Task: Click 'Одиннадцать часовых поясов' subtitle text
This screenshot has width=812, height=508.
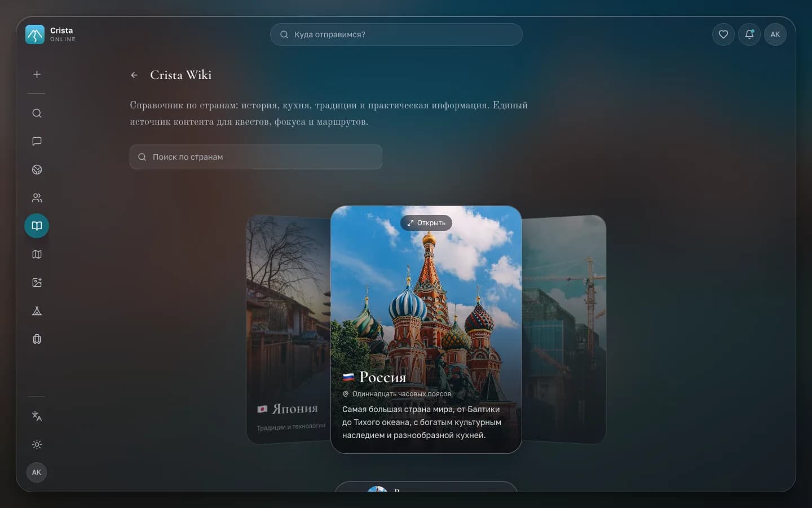Action: tap(401, 394)
